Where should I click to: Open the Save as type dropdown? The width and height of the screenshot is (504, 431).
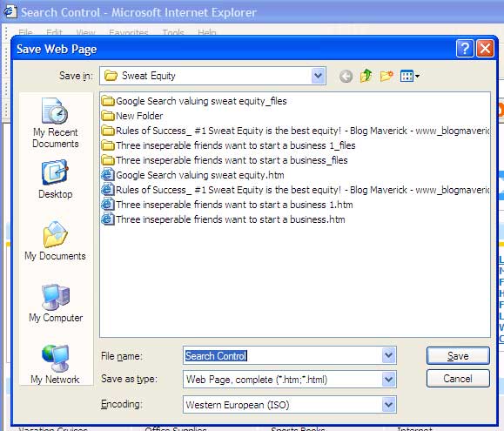click(388, 380)
